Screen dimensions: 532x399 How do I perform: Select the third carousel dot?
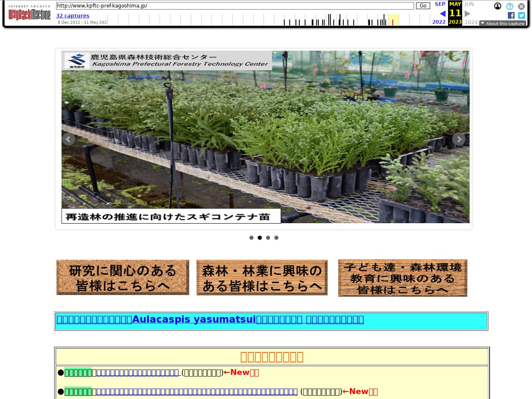click(268, 238)
